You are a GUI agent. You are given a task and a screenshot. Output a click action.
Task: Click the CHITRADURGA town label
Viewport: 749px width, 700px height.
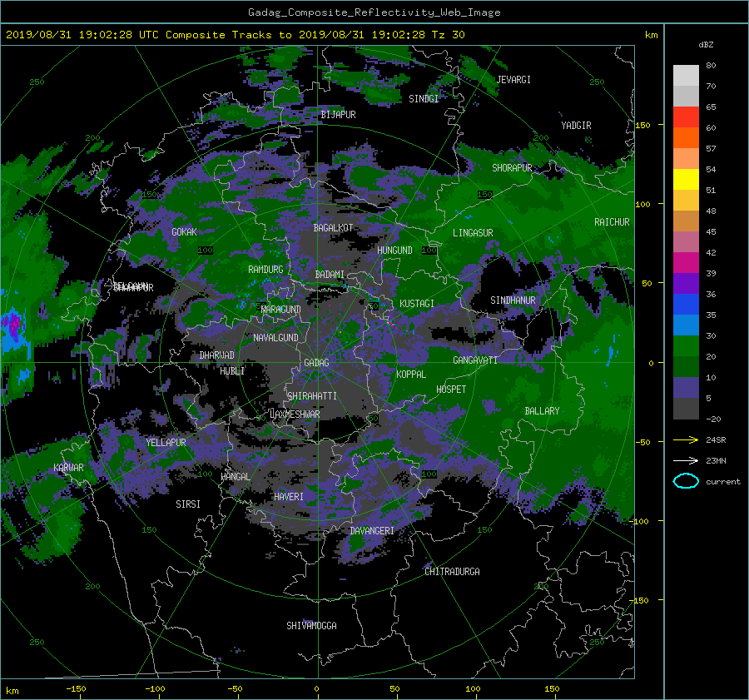click(x=453, y=572)
